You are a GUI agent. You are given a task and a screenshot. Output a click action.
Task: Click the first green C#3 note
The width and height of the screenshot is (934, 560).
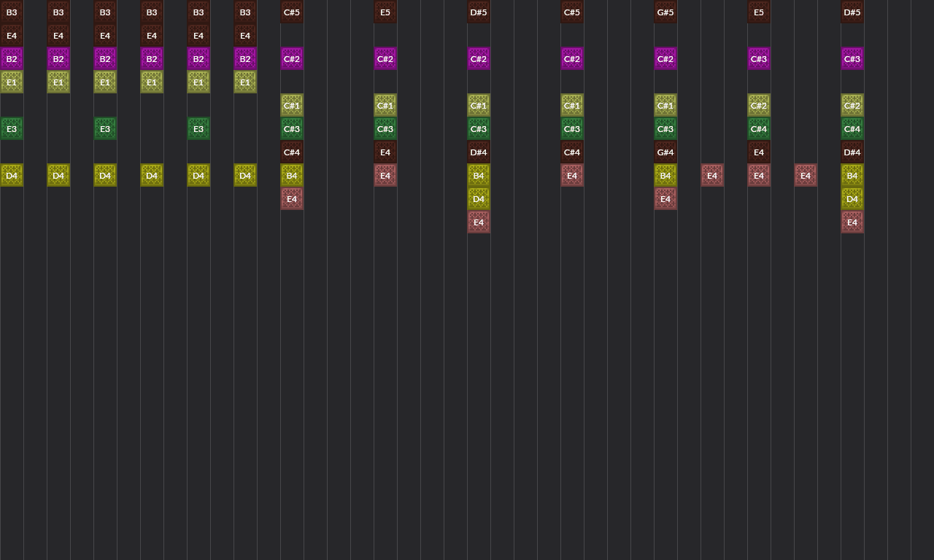coord(292,128)
